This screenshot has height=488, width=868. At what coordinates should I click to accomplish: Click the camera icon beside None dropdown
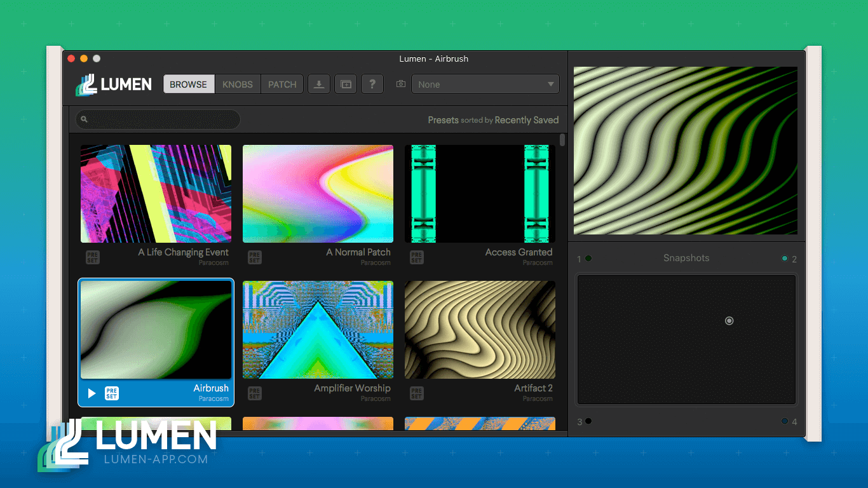[x=401, y=84]
